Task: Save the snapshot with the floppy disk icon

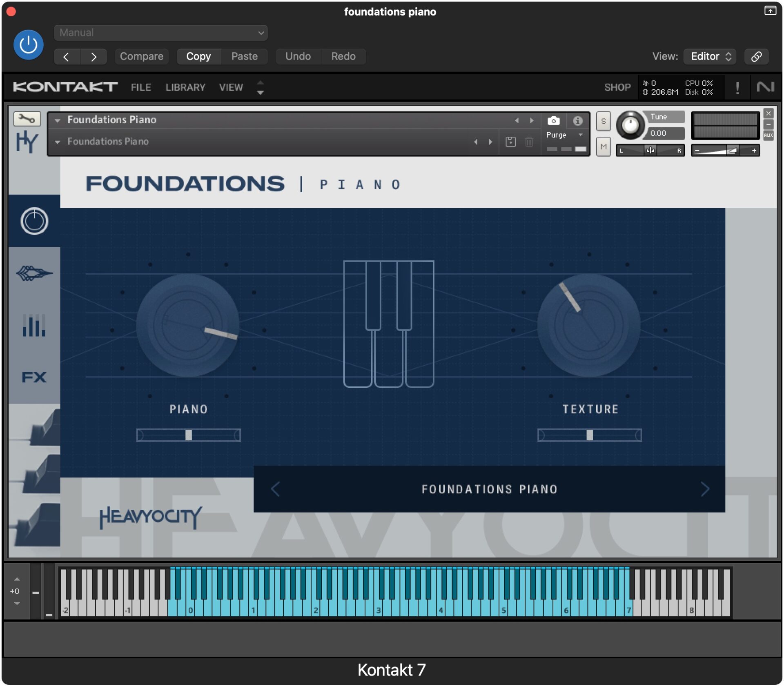Action: (x=511, y=142)
